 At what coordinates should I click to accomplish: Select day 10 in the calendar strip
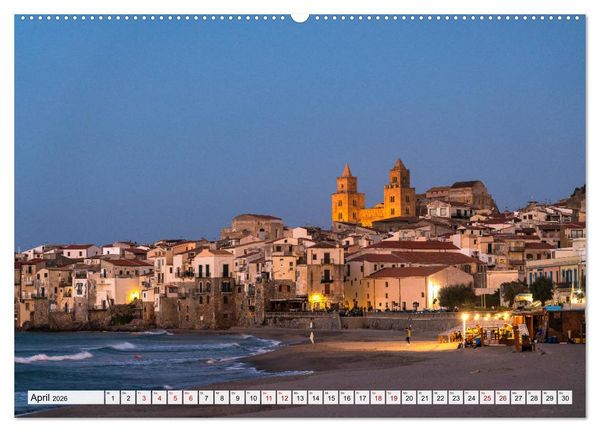[253, 398]
